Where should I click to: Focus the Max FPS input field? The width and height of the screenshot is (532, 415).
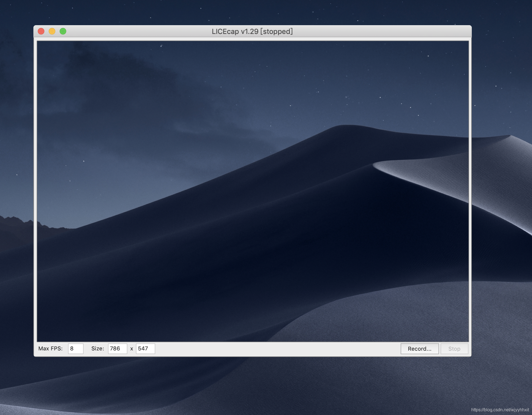(x=76, y=349)
